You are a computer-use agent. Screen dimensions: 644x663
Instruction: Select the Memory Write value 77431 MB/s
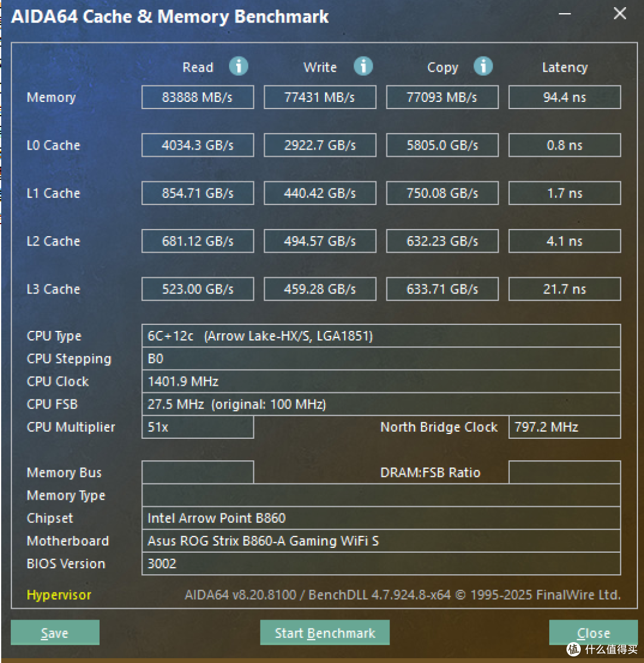click(320, 97)
